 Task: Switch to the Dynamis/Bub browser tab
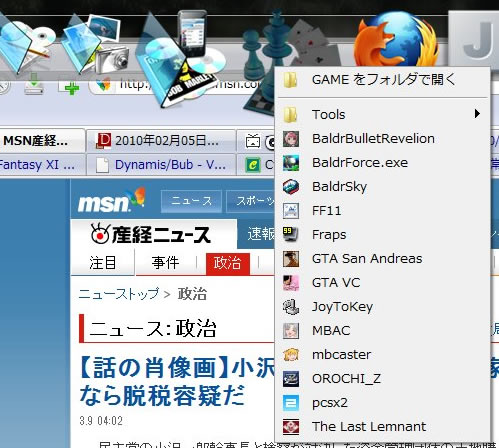tap(161, 165)
